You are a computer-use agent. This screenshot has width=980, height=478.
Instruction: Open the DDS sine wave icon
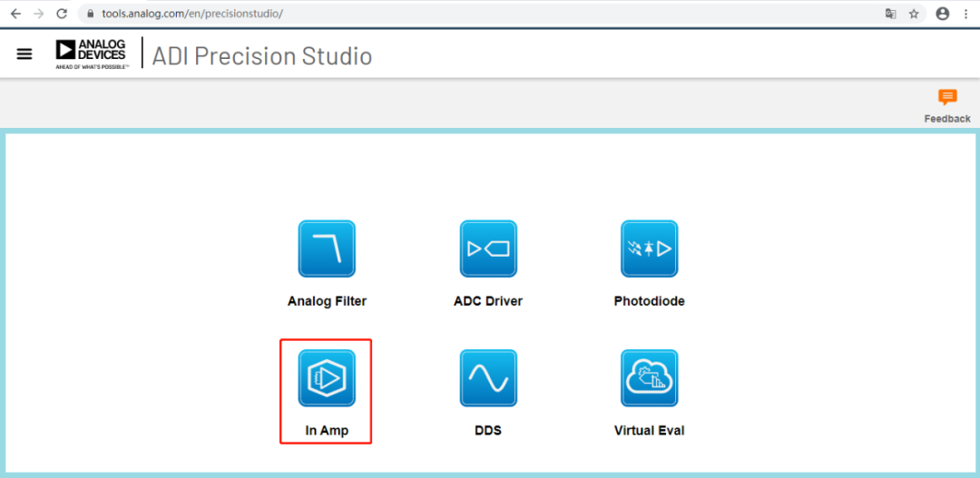coord(488,378)
